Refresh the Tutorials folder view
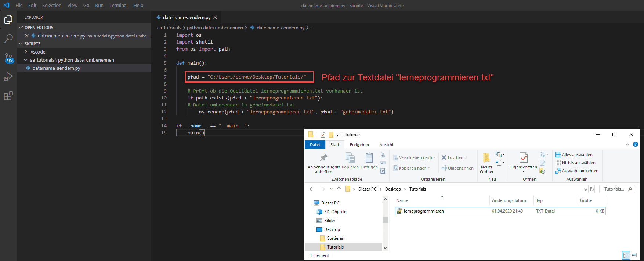The height and width of the screenshot is (261, 644). [x=592, y=189]
